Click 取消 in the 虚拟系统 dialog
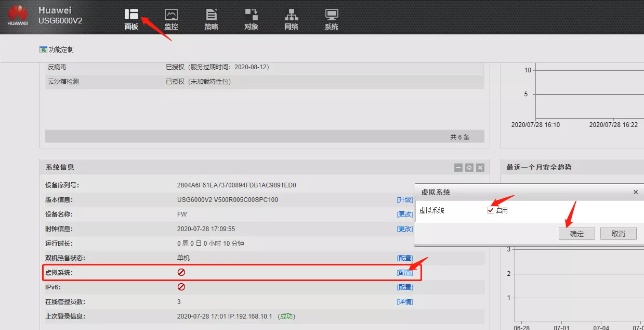The height and width of the screenshot is (330, 644). pos(618,234)
